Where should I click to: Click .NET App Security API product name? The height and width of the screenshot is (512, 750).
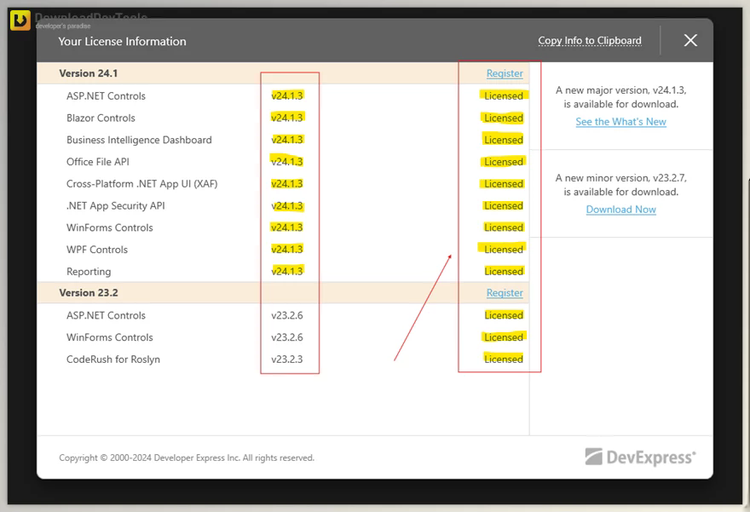(115, 206)
